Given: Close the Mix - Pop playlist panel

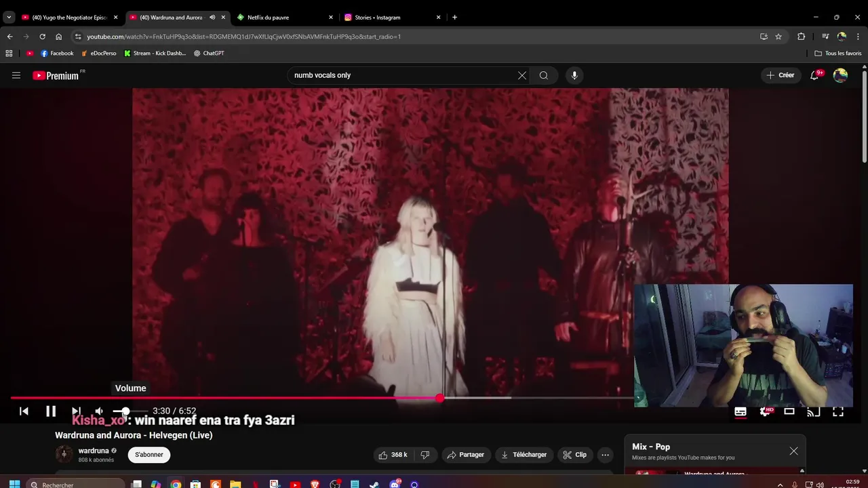Looking at the screenshot, I should 793,451.
